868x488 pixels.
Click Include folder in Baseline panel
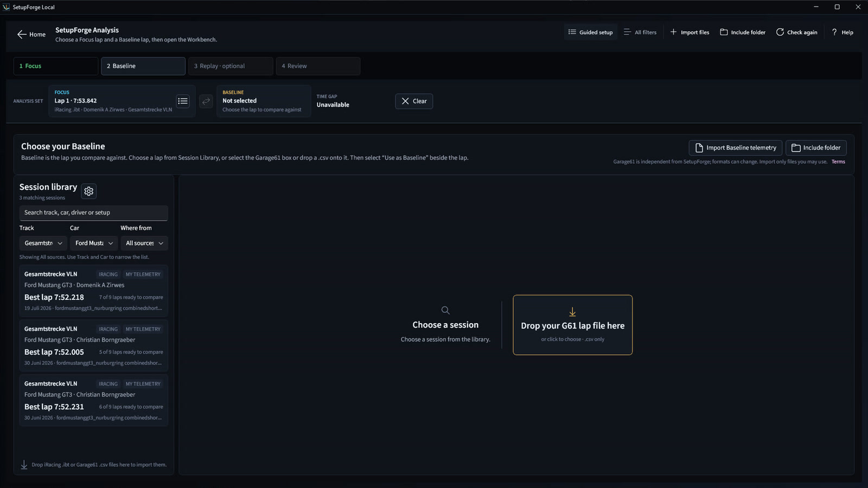816,147
